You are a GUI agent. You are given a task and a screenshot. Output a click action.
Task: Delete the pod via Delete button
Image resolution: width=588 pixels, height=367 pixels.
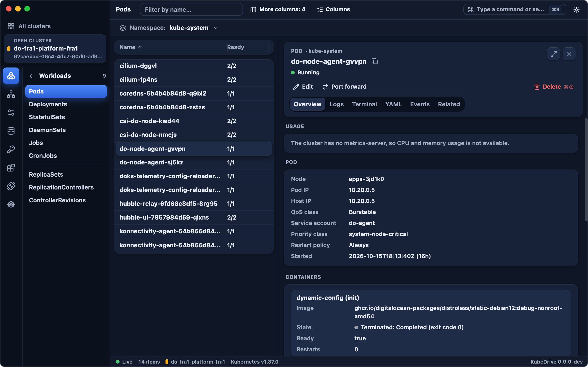(x=554, y=87)
